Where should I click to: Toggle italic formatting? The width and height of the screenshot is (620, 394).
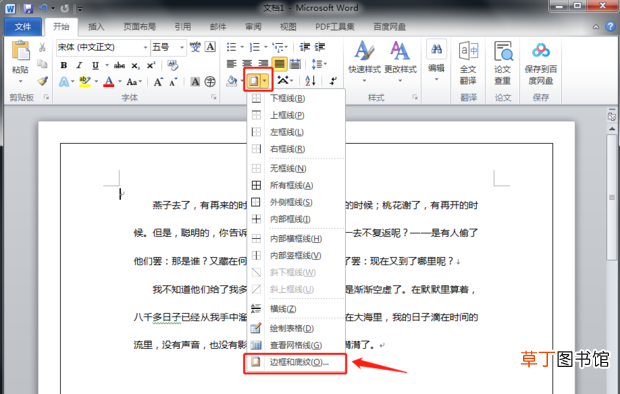79,65
